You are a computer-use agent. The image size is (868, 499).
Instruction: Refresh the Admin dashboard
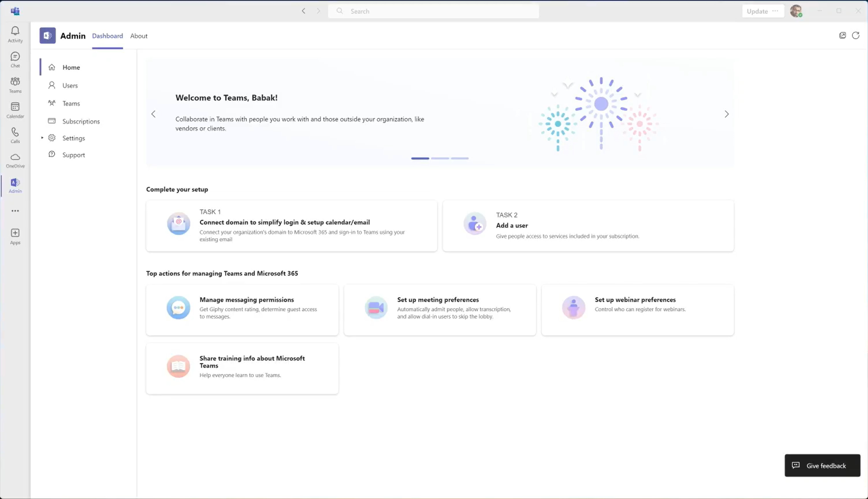coord(856,35)
